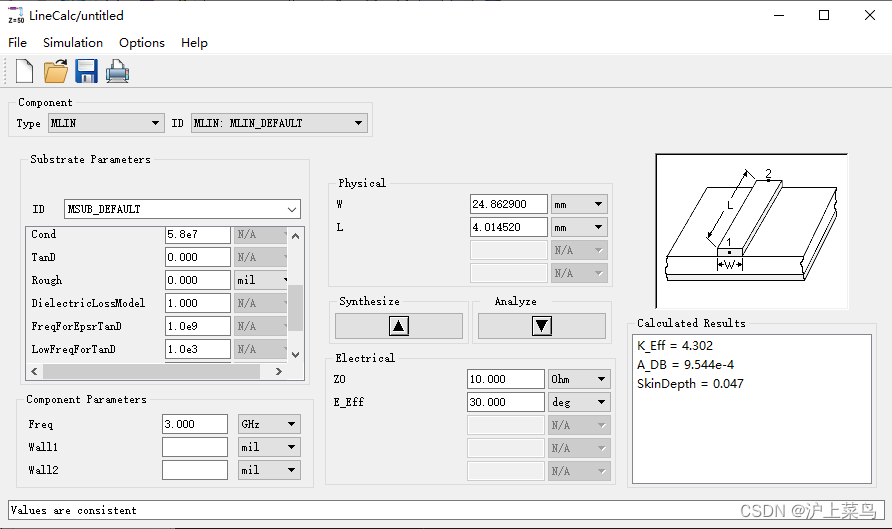Click the A_DB = 9.544e-4 result text
Image resolution: width=892 pixels, height=529 pixels.
point(685,365)
